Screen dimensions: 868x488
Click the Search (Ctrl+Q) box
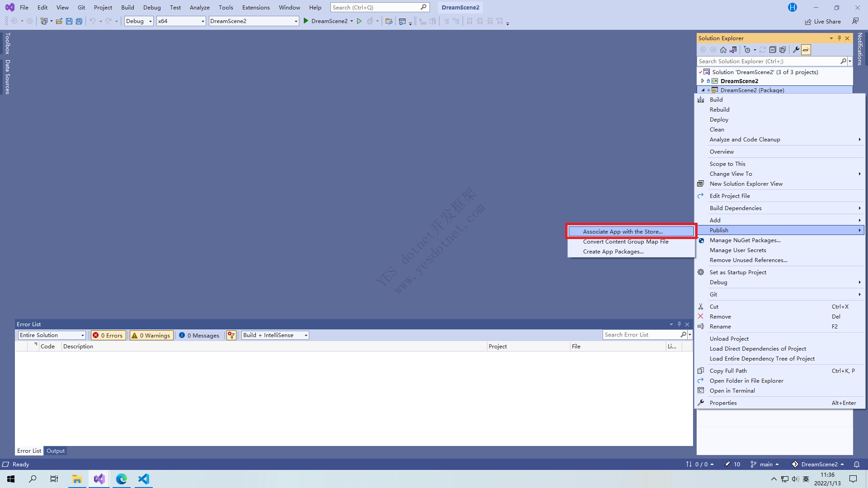pyautogui.click(x=380, y=7)
